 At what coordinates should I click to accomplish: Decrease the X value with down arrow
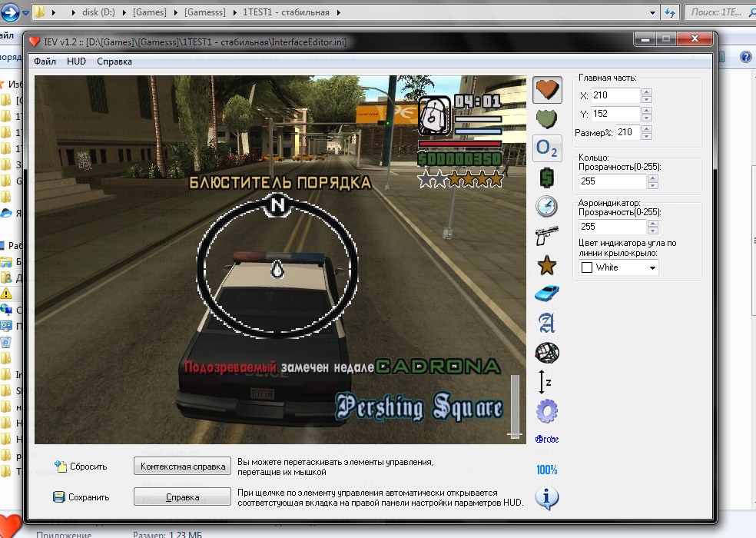(647, 99)
